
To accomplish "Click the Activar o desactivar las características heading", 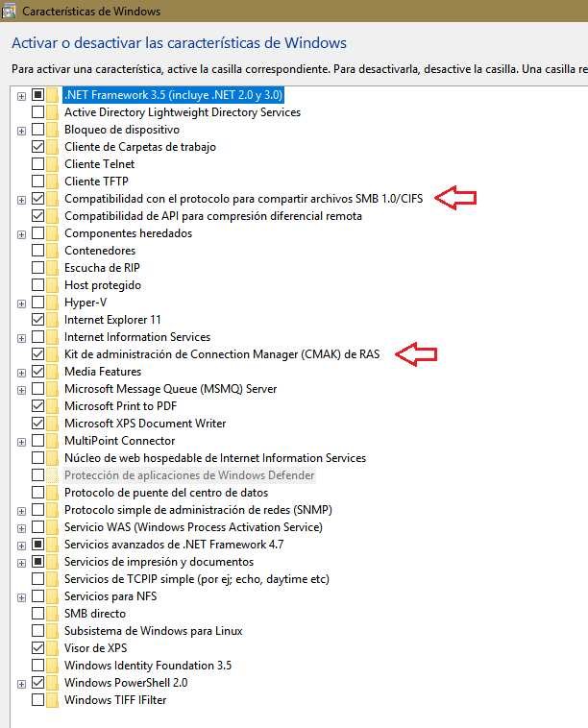I will tap(179, 42).
